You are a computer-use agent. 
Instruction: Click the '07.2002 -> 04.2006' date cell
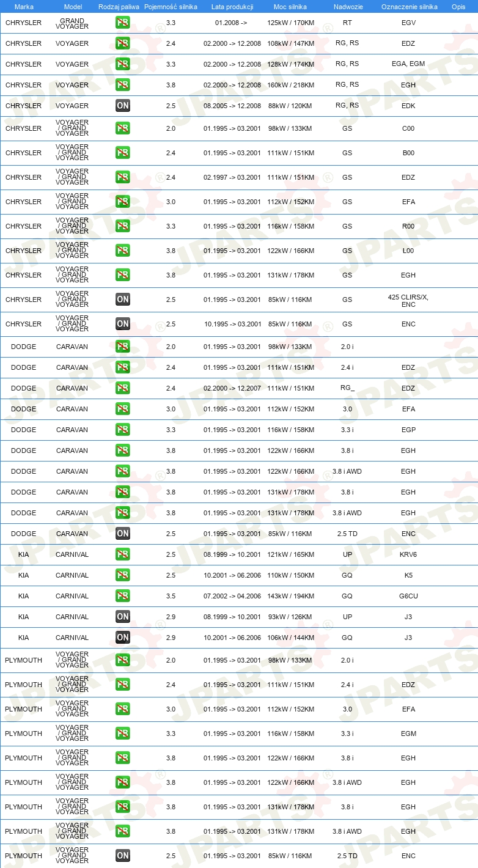(x=232, y=596)
